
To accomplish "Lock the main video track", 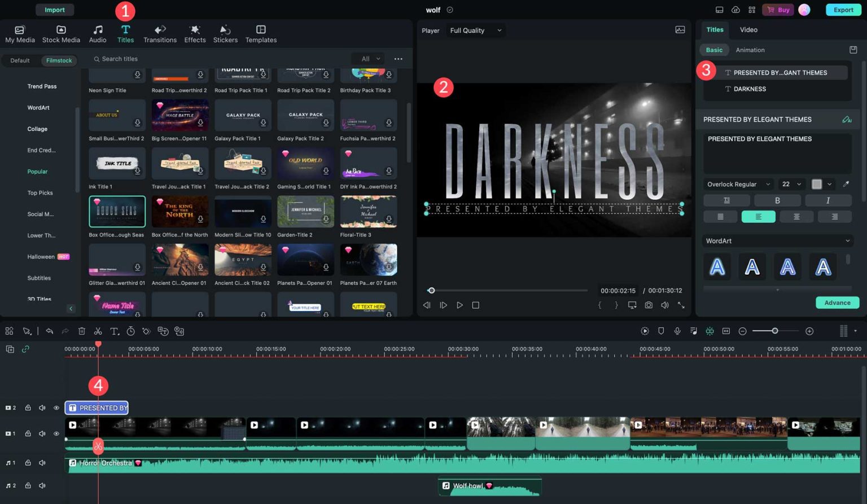I will tap(28, 433).
